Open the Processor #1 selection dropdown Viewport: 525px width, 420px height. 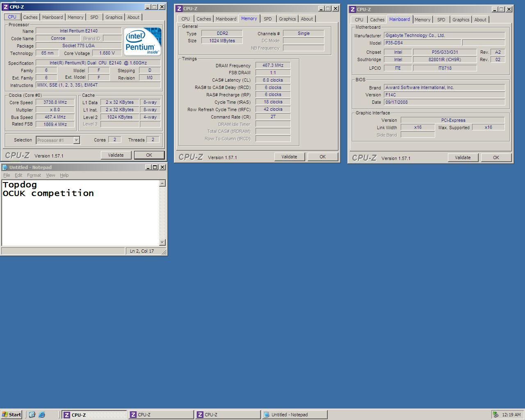coord(76,140)
